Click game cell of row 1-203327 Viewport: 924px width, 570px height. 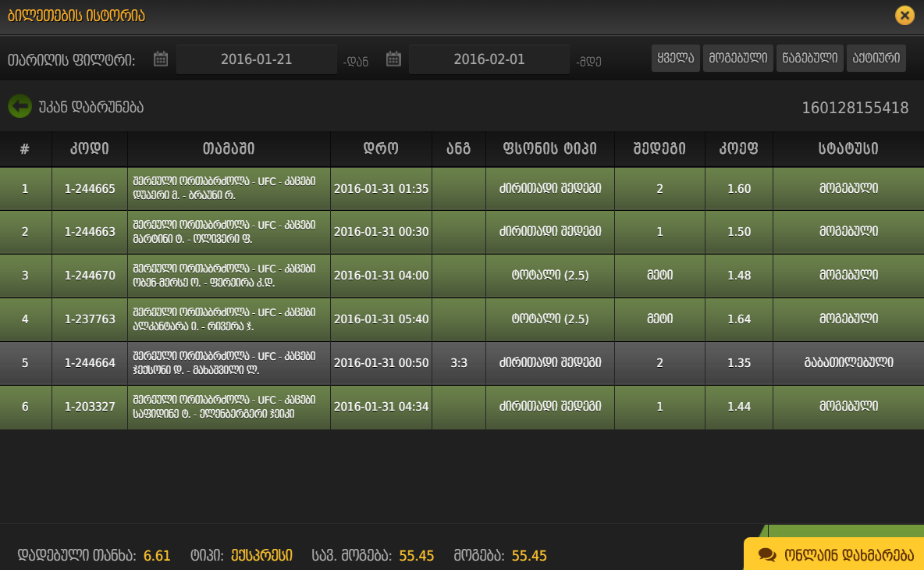click(229, 406)
